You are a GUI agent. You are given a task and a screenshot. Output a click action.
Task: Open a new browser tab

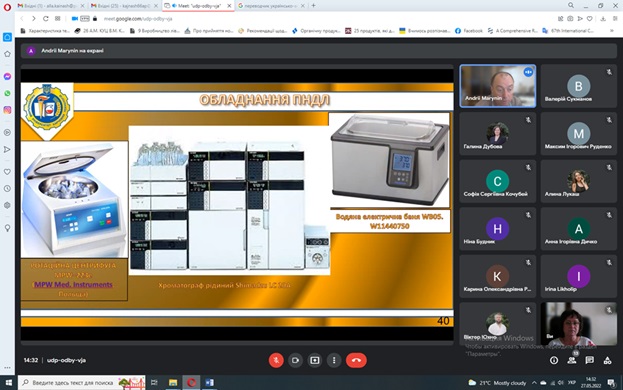[x=313, y=6]
